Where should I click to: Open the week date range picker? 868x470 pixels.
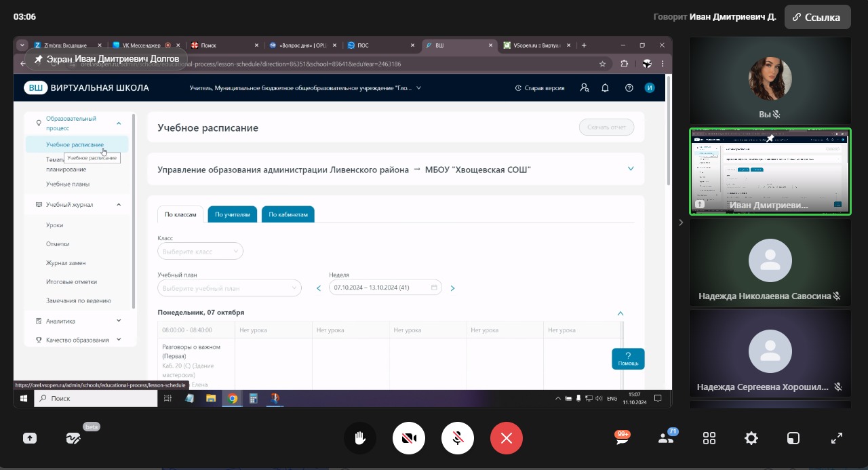point(385,288)
